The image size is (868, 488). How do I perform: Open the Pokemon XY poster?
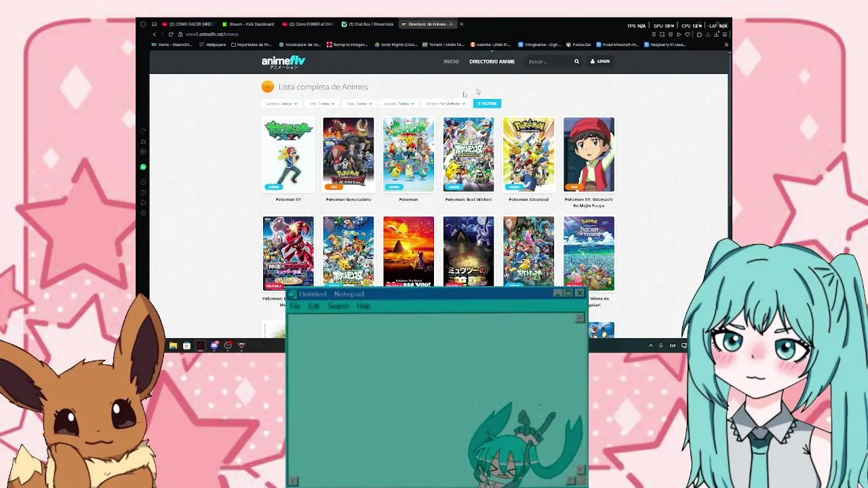tap(288, 155)
